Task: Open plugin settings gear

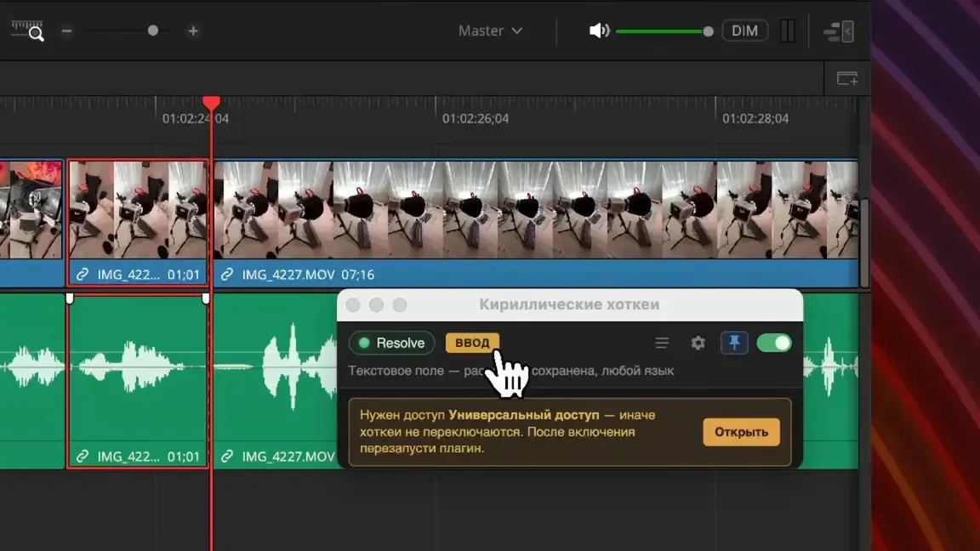Action: (x=698, y=343)
